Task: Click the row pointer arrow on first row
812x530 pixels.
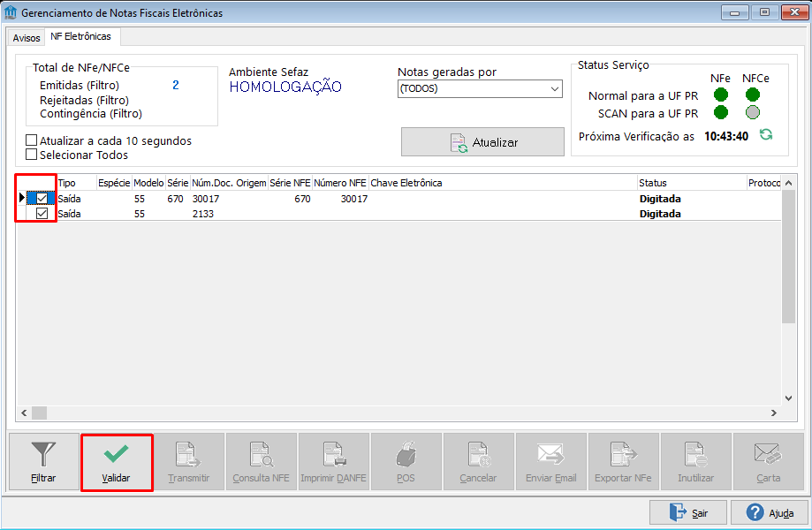Action: (22, 198)
